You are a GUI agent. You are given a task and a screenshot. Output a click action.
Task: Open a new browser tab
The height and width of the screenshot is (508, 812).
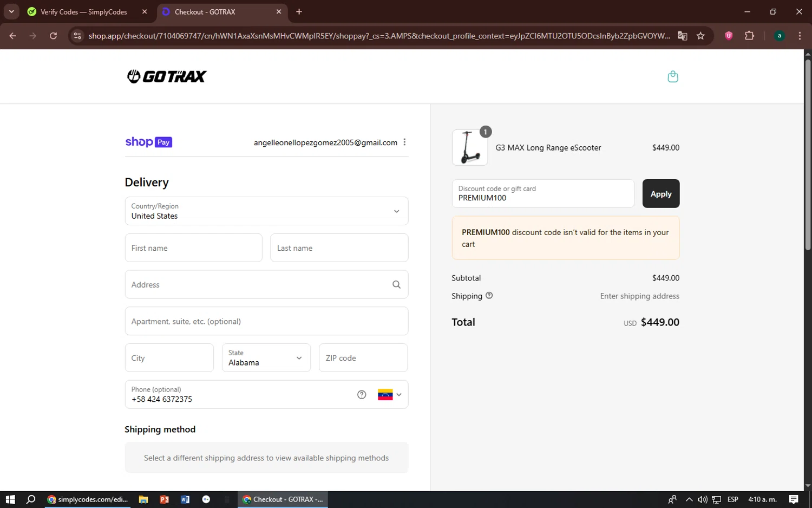point(299,12)
